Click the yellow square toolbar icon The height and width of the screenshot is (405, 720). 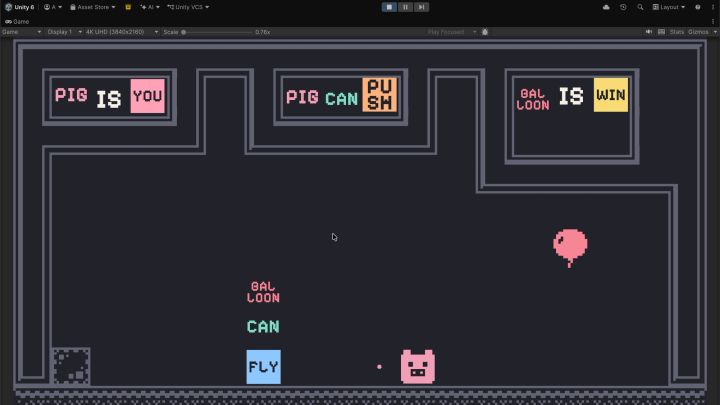click(x=128, y=7)
